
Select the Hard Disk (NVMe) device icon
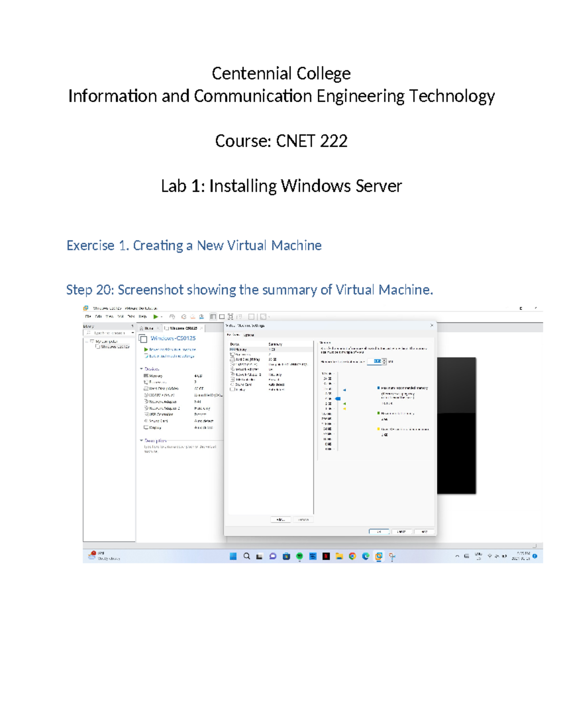[232, 360]
